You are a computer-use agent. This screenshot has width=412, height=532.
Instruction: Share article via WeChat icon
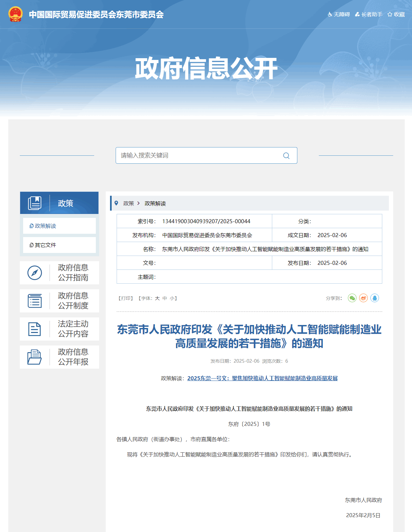352,298
